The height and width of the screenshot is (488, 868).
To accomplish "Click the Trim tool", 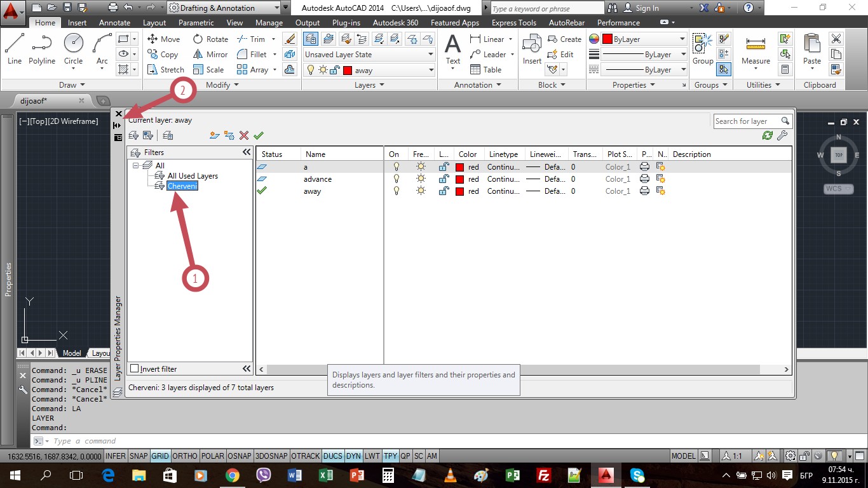I will click(251, 39).
